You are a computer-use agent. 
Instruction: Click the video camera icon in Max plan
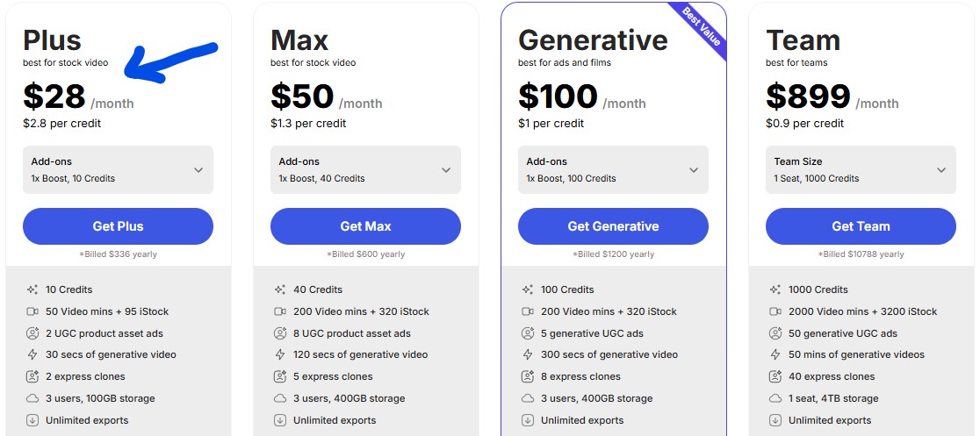tap(281, 311)
